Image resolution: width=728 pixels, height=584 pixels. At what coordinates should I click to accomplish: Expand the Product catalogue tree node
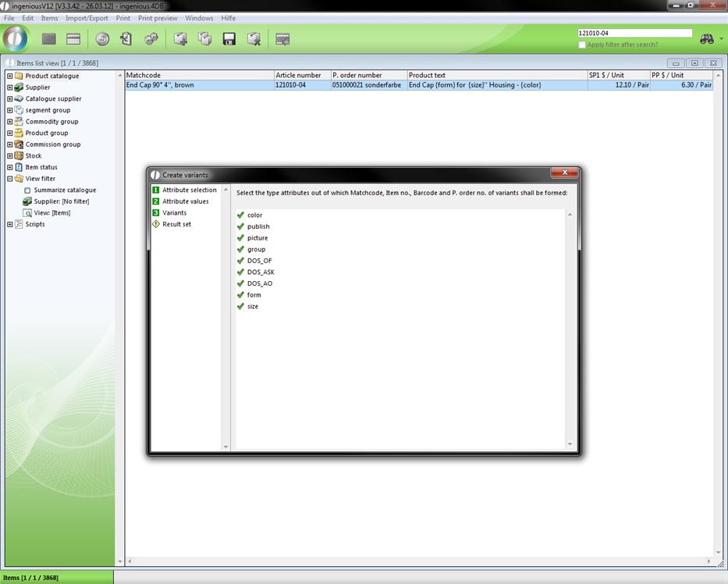9,77
